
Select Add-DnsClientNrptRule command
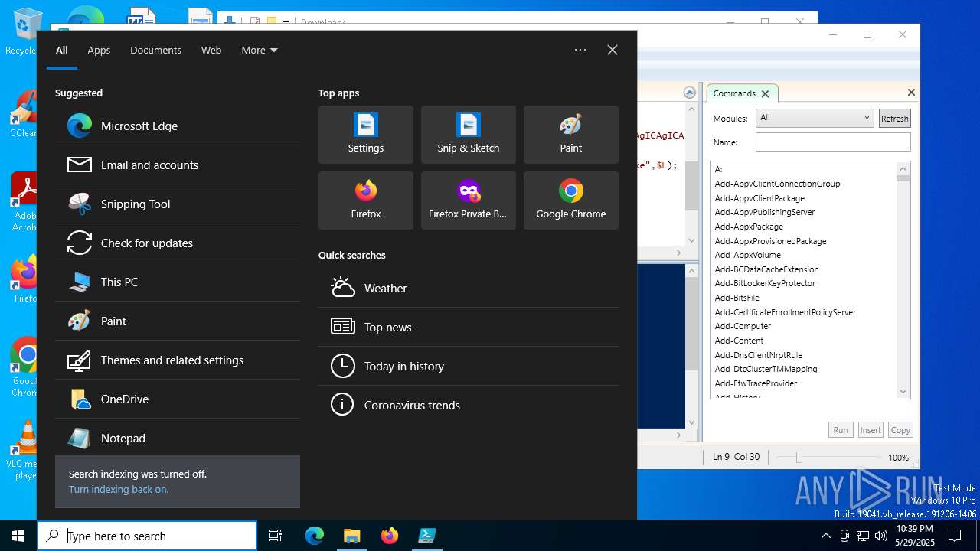click(758, 355)
